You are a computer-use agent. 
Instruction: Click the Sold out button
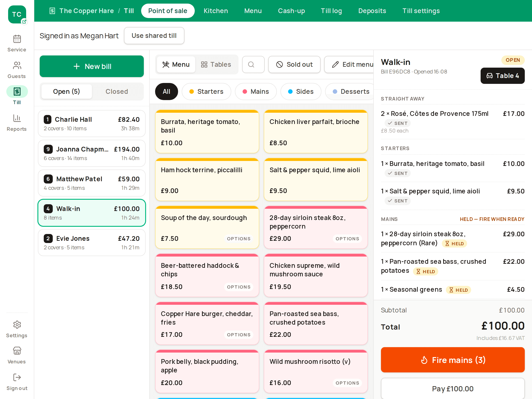pyautogui.click(x=294, y=64)
